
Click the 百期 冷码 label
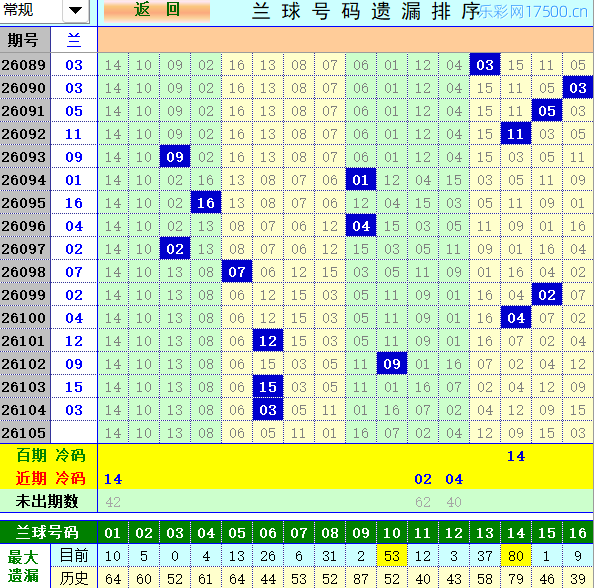coord(51,455)
